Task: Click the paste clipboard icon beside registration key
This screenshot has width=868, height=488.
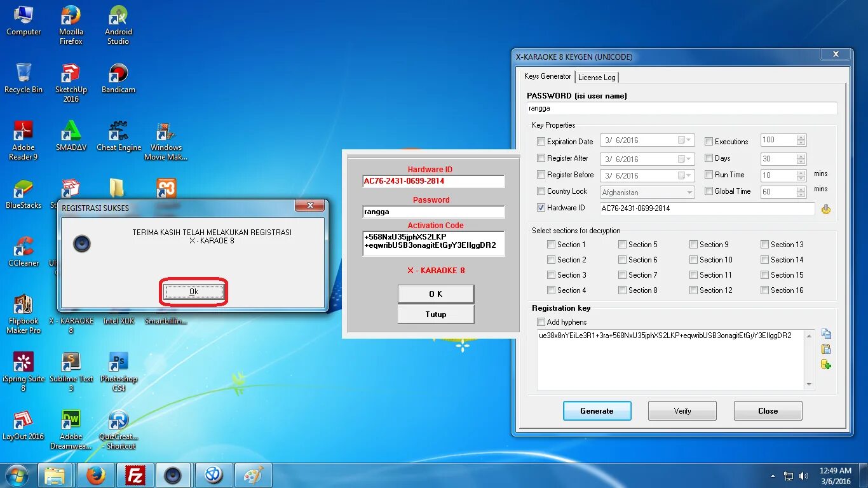Action: click(x=826, y=349)
